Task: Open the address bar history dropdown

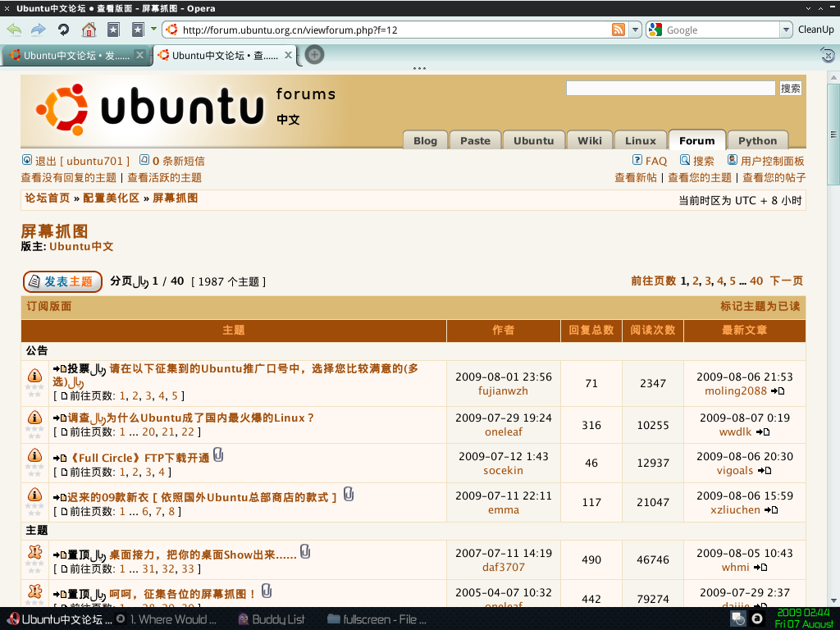Action: [x=636, y=30]
